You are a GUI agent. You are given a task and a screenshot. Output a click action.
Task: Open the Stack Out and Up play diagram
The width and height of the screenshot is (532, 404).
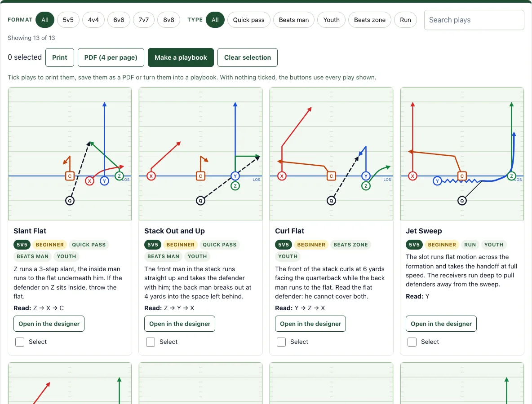(200, 154)
